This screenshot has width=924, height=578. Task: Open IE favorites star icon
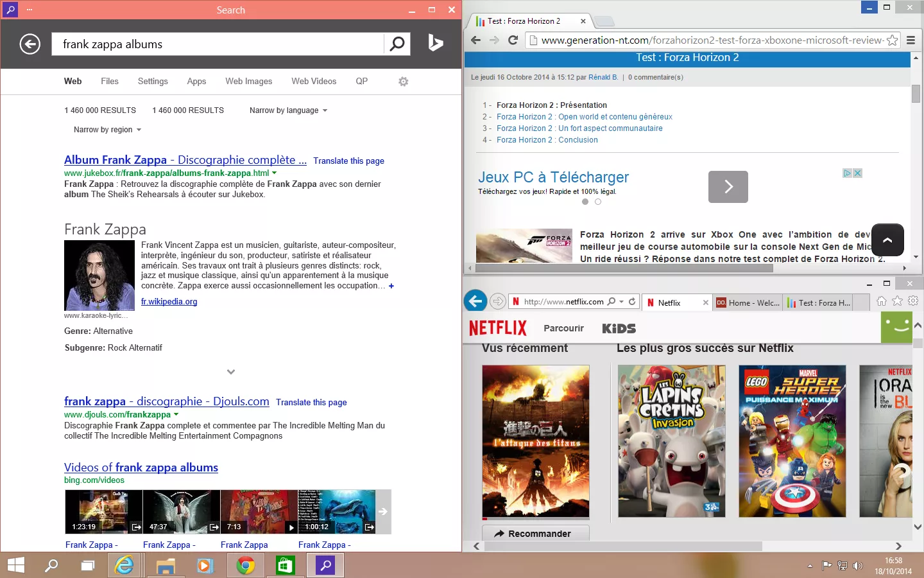point(897,301)
